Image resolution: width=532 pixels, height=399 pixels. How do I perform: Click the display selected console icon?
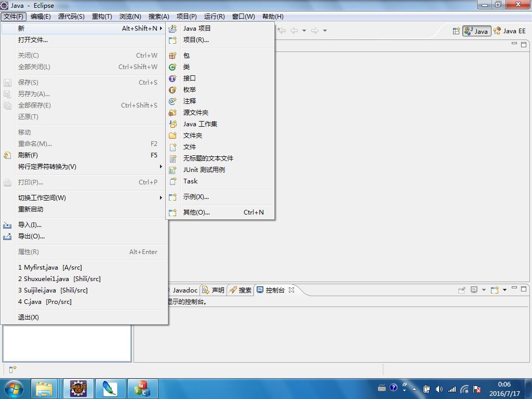pyautogui.click(x=474, y=290)
